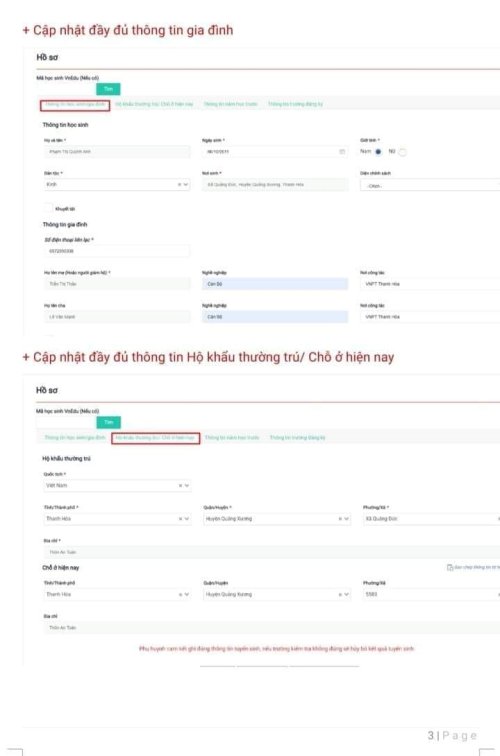Click the Số điện thoại liên lạc input field
Screen dimensions: 500x756
coord(117,251)
